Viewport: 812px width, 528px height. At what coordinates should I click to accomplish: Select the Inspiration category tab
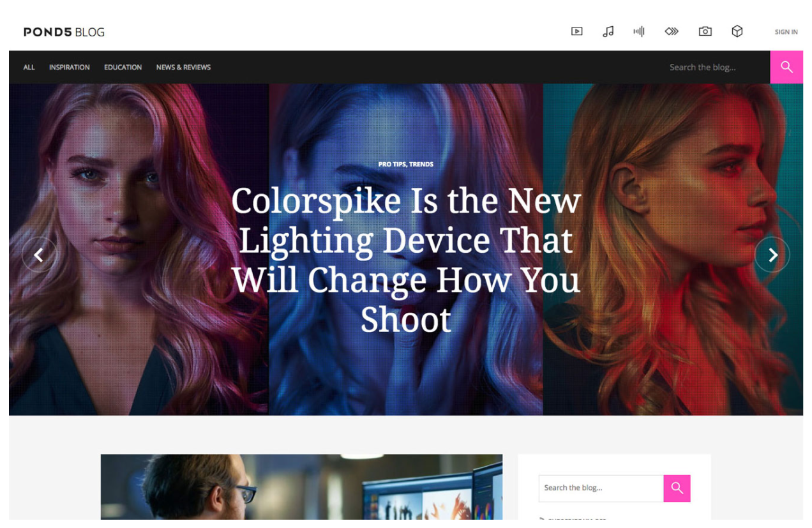(70, 67)
